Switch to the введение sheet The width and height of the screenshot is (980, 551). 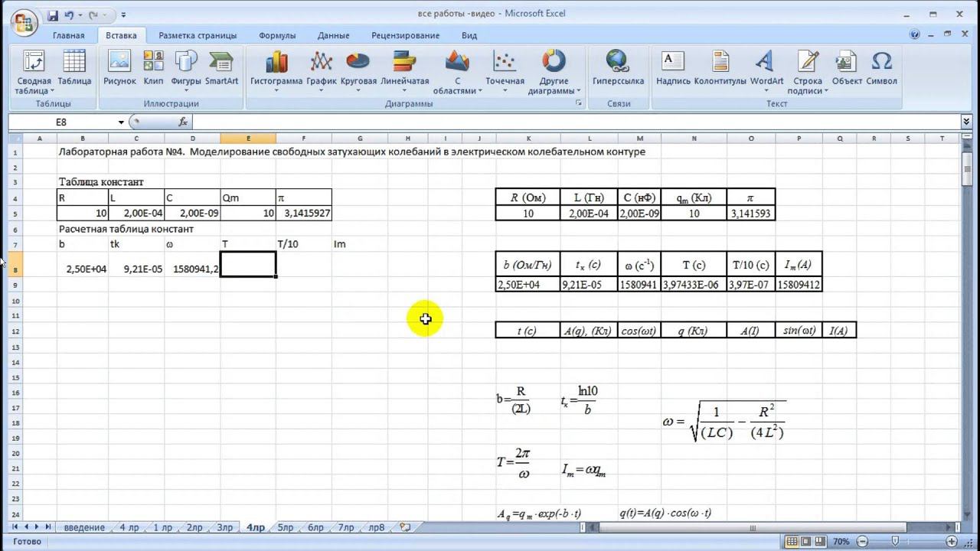[84, 527]
